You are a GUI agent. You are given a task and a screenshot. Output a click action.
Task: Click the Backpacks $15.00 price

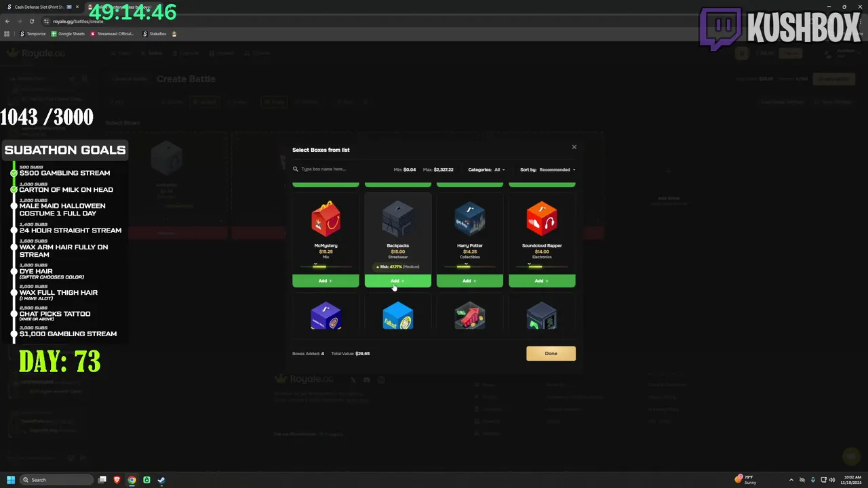click(x=397, y=251)
